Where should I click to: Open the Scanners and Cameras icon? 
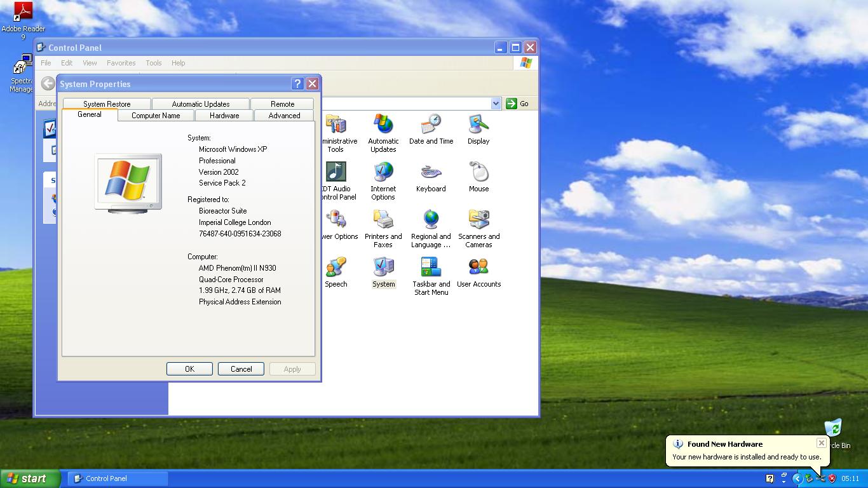click(478, 229)
